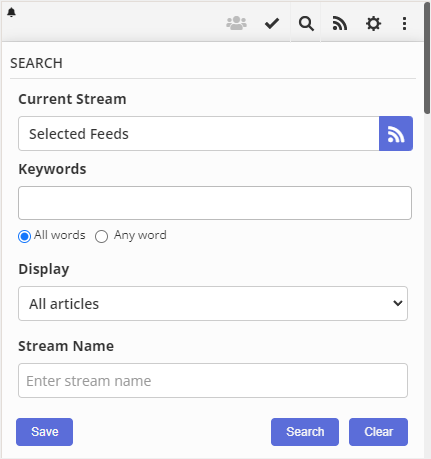Click the notification bell icon

11,12
